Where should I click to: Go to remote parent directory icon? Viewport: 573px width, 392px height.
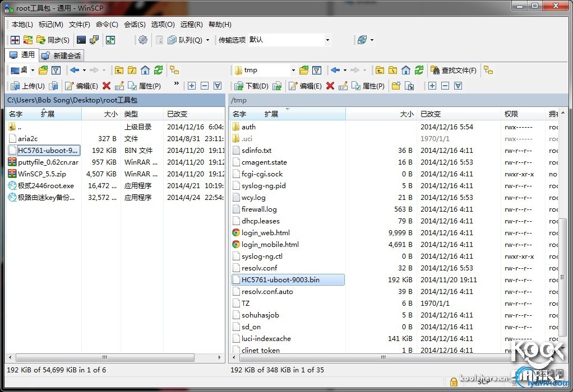(x=380, y=70)
